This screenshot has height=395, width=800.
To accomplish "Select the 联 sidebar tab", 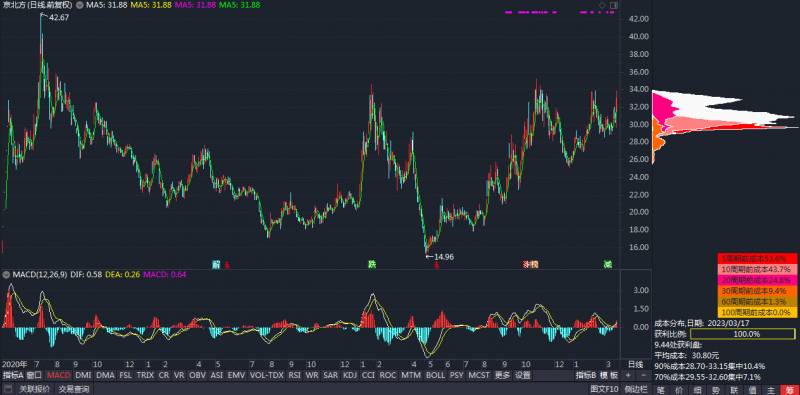I will 734,390.
